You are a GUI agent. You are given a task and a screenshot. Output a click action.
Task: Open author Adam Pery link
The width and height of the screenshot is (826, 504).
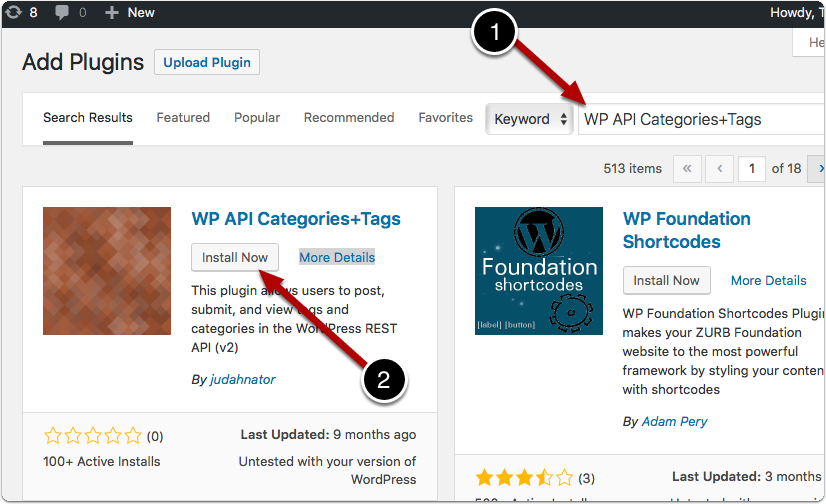pos(674,421)
